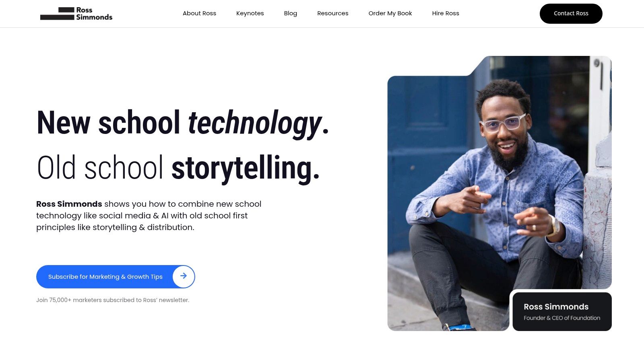Click the 'Old school storytelling.' heading
This screenshot has width=644, height=362.
tap(178, 168)
